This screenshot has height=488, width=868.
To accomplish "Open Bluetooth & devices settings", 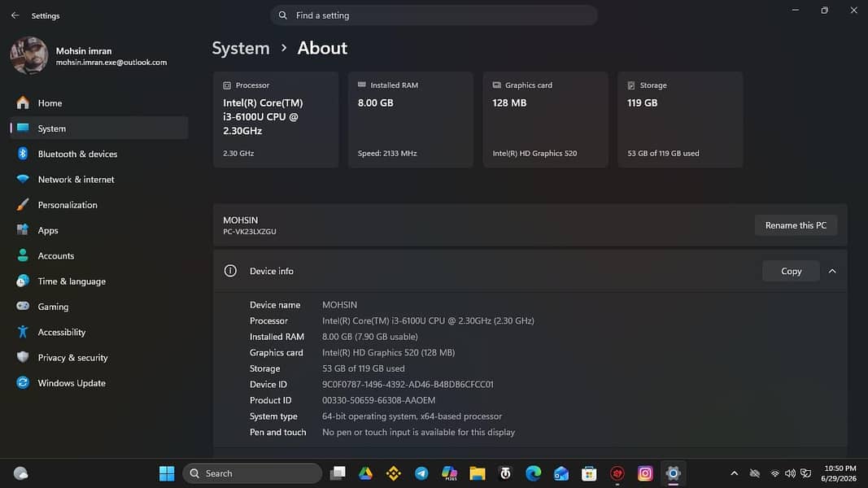I will coord(99,154).
